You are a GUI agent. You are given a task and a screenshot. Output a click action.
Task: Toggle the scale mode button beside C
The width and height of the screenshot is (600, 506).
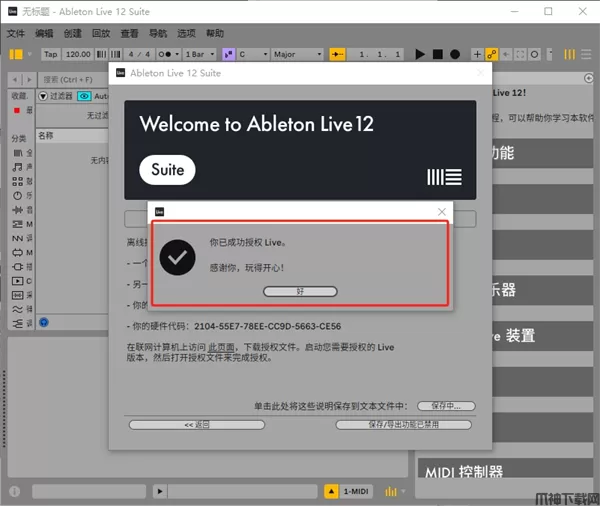(x=229, y=54)
